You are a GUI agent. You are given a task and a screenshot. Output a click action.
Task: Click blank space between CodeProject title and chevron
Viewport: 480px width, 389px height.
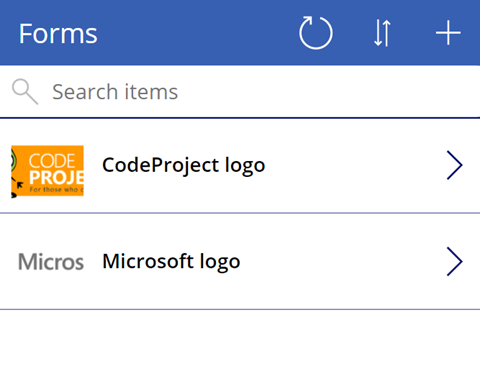point(355,165)
